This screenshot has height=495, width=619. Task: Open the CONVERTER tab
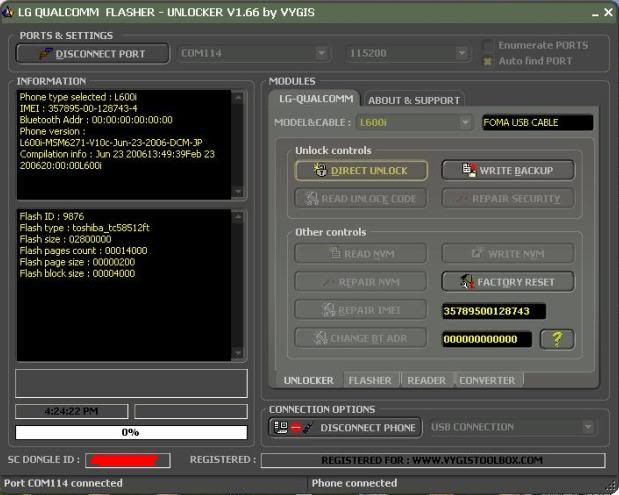(x=487, y=381)
